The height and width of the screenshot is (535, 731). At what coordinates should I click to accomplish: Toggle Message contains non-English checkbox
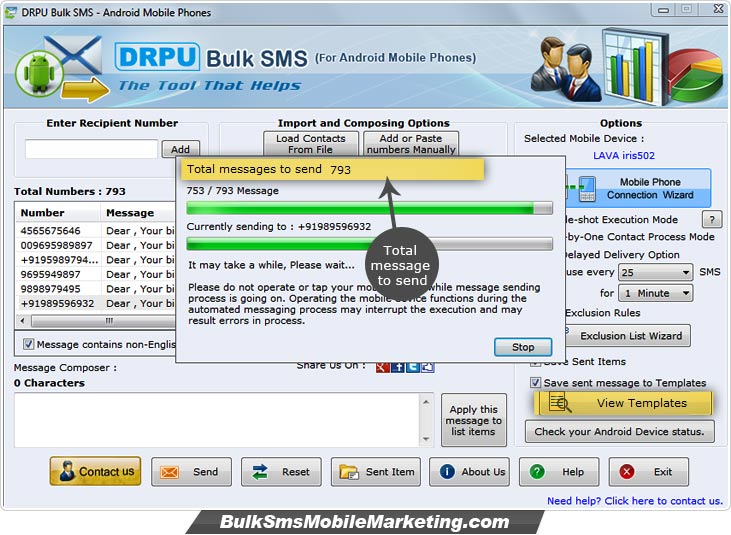point(28,344)
